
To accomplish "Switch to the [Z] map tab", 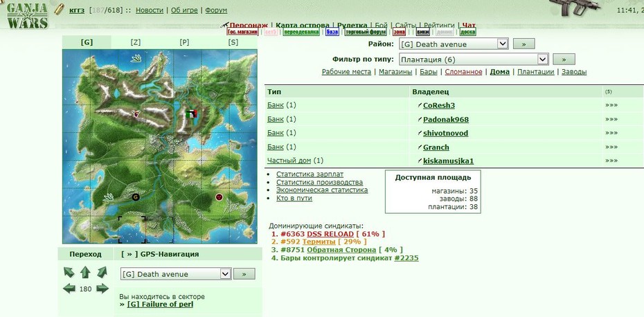I will pyautogui.click(x=136, y=42).
